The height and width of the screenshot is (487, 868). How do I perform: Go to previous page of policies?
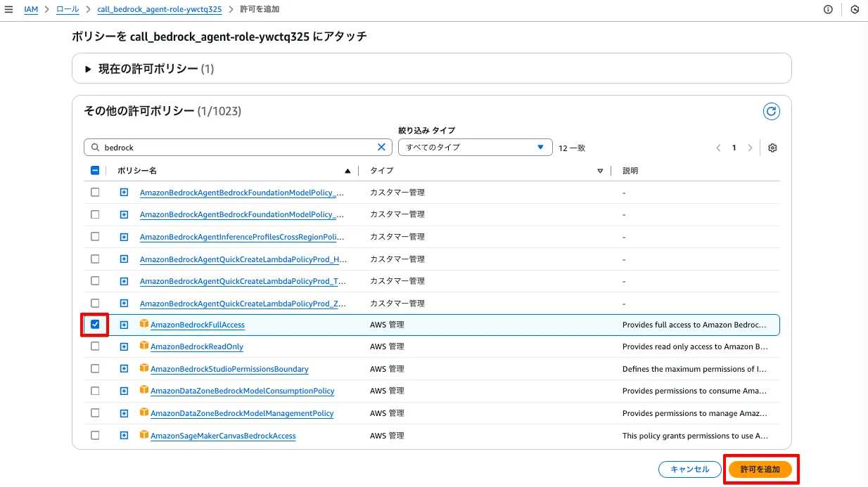click(x=718, y=148)
